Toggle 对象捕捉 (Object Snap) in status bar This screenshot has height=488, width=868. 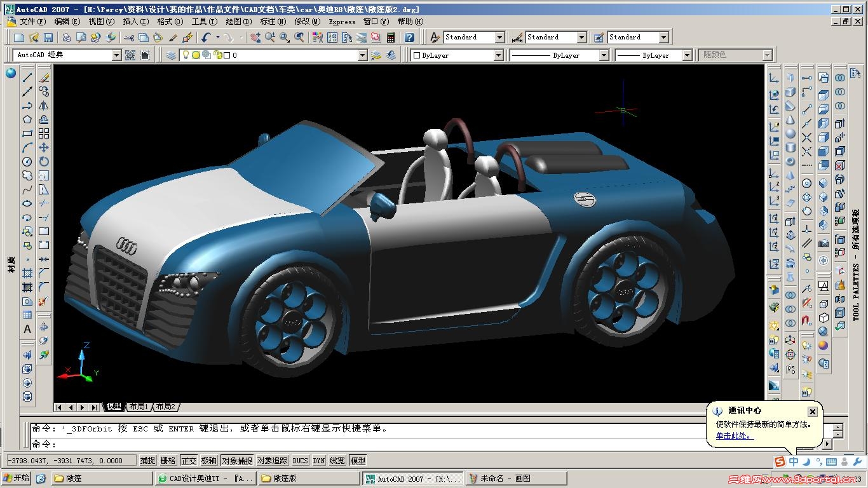(237, 461)
